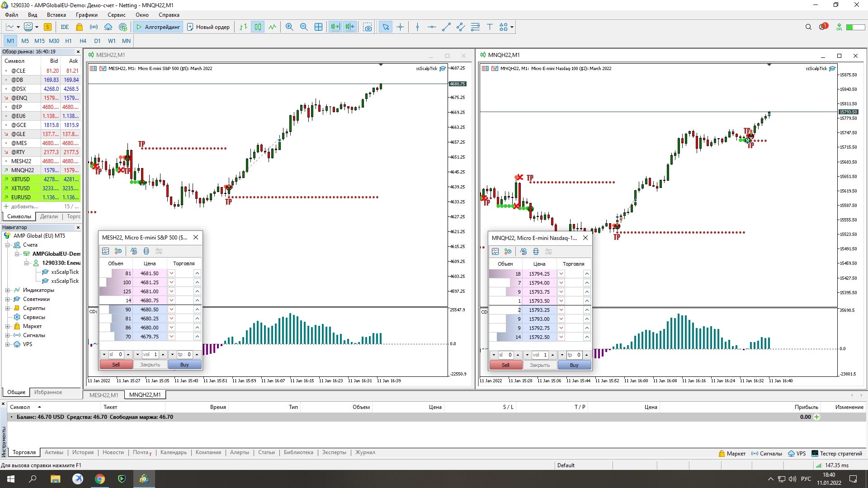This screenshot has height=488, width=868.
Task: Open Chrome from the Windows taskbar
Action: coord(100,479)
